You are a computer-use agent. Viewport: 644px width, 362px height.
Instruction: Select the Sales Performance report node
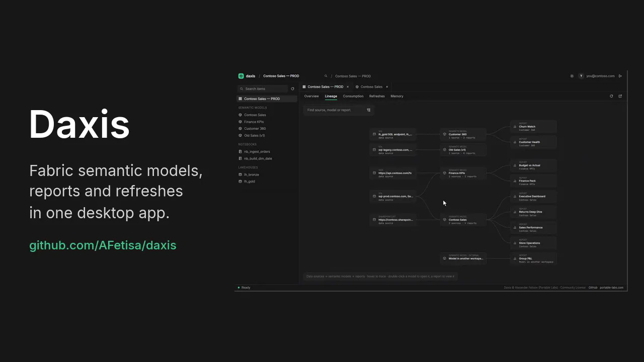click(533, 228)
